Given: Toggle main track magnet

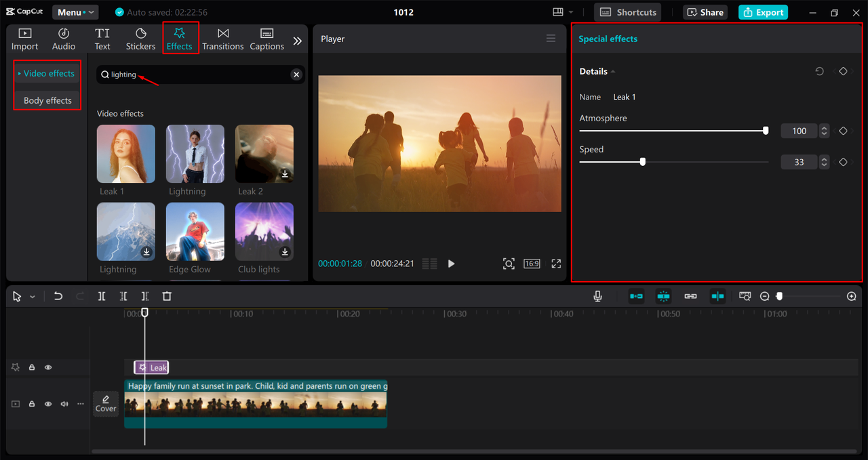Looking at the screenshot, I should 636,296.
